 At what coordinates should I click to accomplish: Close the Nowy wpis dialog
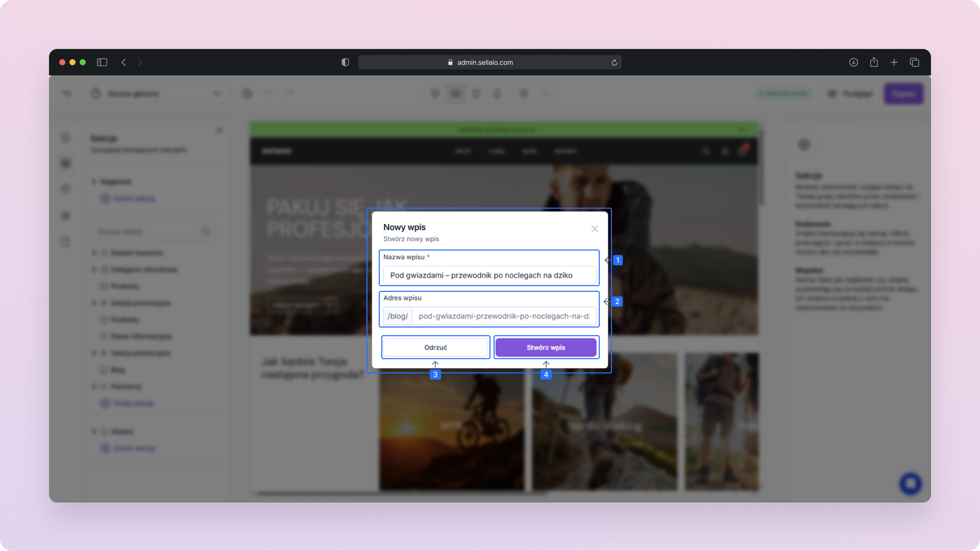tap(594, 229)
